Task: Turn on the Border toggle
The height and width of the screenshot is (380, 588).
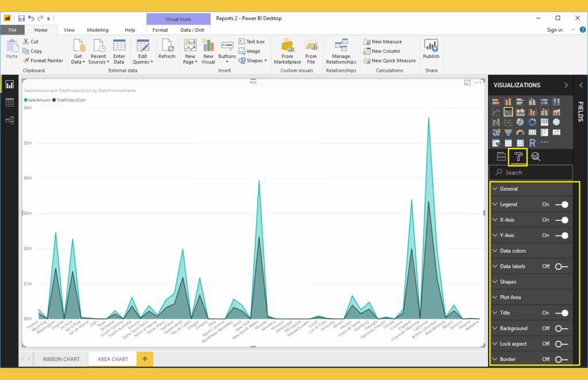Action: 562,359
